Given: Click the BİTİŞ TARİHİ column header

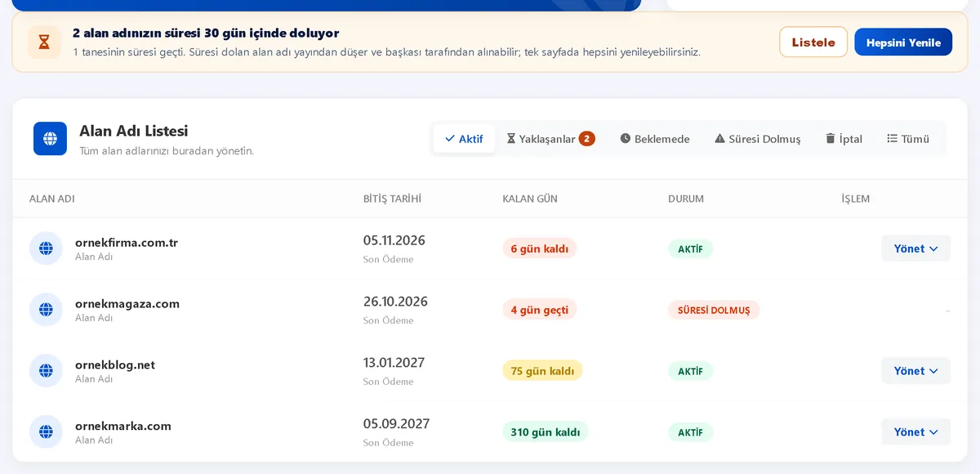Looking at the screenshot, I should click(x=393, y=199).
